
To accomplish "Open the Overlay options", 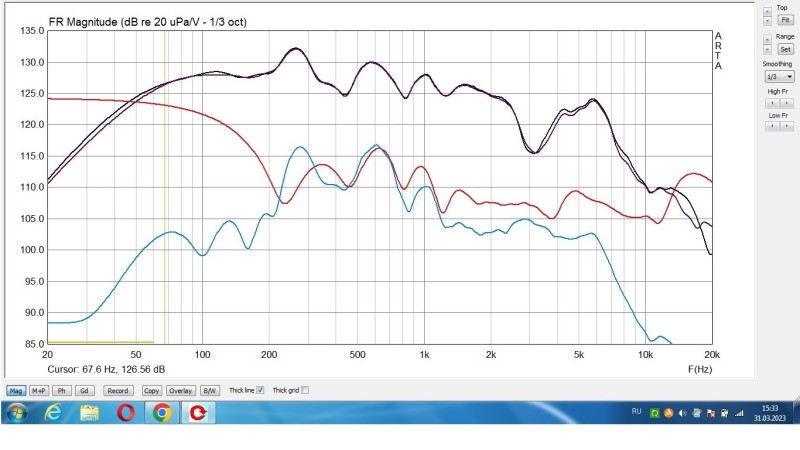I will tap(181, 391).
